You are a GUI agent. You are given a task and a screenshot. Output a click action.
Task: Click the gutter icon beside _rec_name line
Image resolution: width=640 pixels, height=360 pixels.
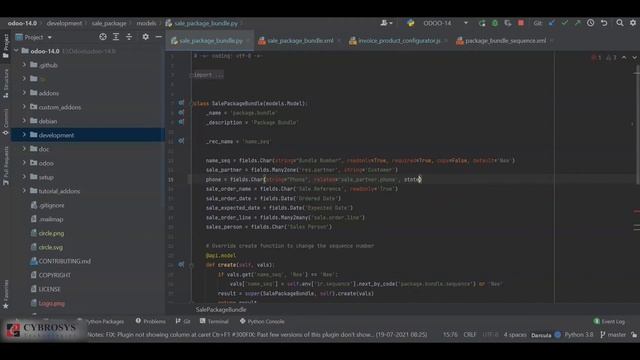[x=181, y=141]
